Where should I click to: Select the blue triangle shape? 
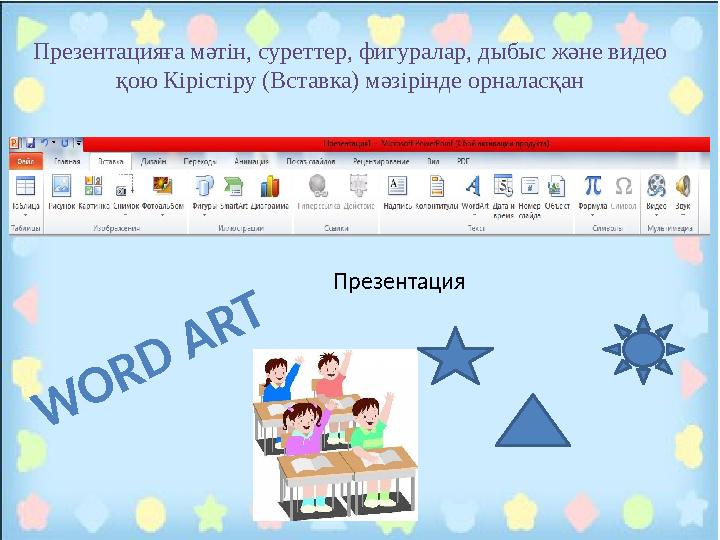[x=533, y=420]
